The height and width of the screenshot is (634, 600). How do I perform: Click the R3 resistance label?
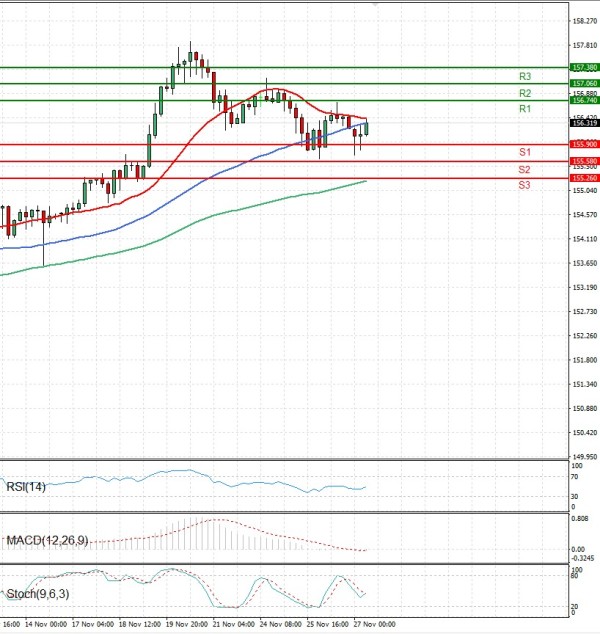(x=524, y=76)
